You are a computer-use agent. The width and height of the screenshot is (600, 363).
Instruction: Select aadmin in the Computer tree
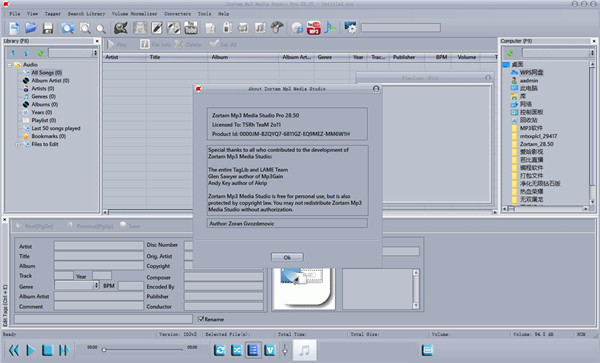tap(529, 80)
